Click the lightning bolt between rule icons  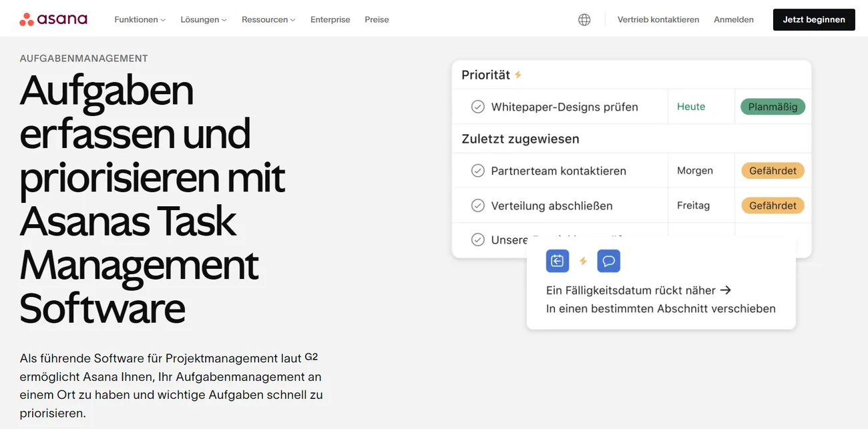tap(583, 261)
